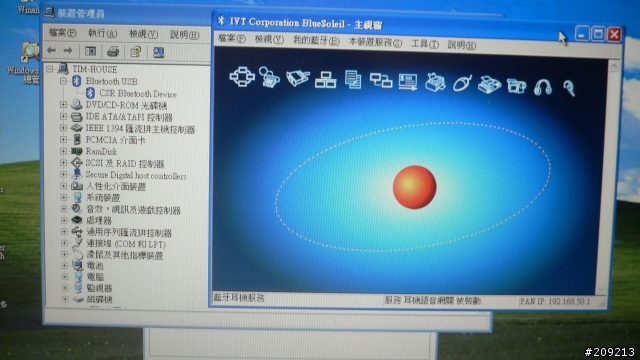640x360 pixels.
Task: Toggle the console tree toolbar icon
Action: (90, 51)
